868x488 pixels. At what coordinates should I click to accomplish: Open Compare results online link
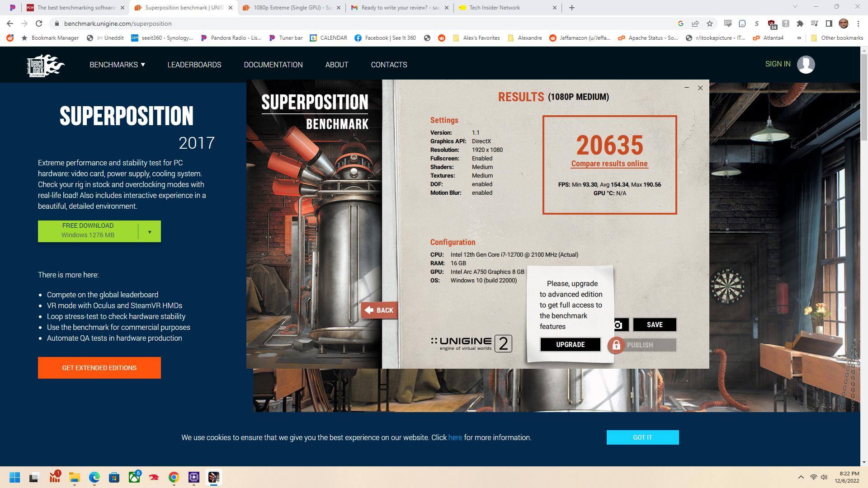pos(609,164)
